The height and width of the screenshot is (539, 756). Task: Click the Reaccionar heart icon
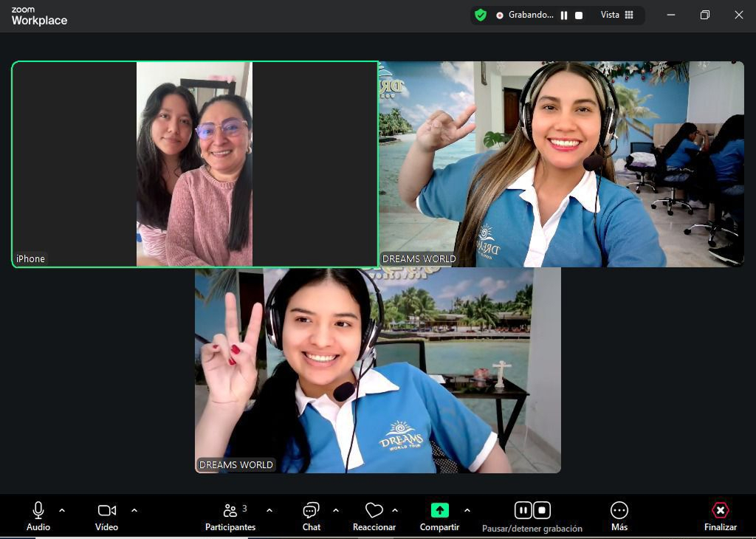pyautogui.click(x=374, y=511)
